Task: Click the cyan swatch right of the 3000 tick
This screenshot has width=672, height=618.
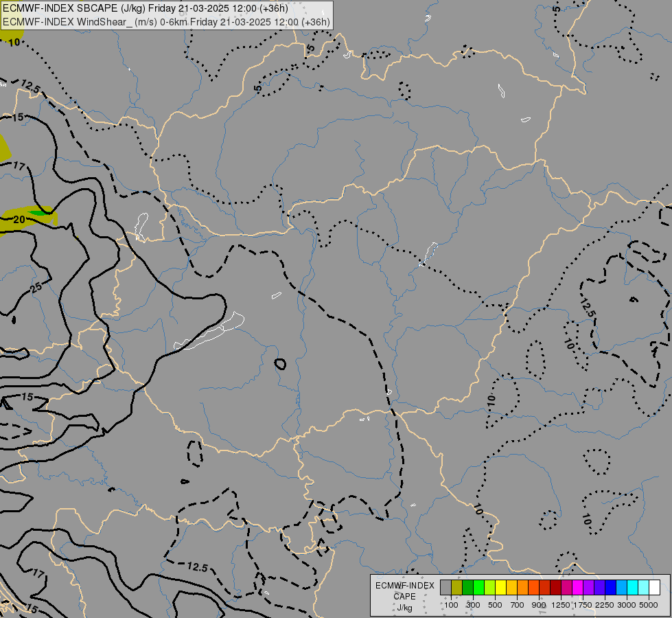Action: pyautogui.click(x=633, y=588)
